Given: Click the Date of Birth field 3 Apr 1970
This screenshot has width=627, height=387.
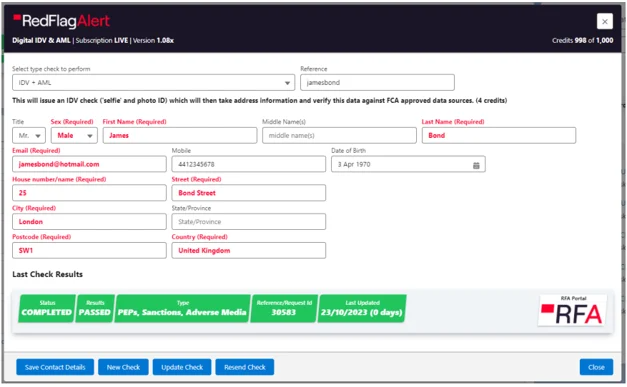Looking at the screenshot, I should [x=408, y=164].
